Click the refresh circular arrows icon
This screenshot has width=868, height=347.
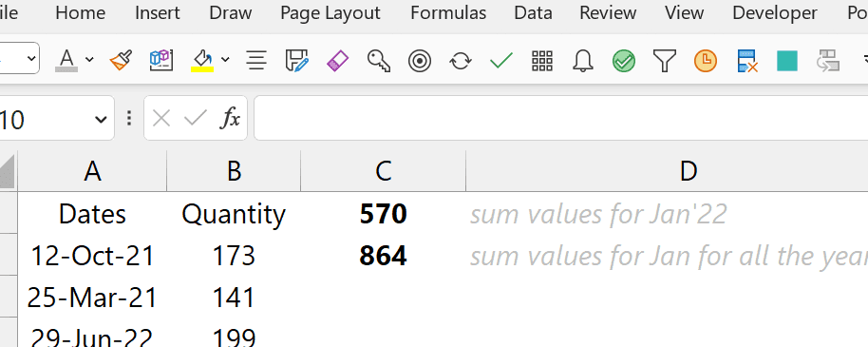(461, 61)
